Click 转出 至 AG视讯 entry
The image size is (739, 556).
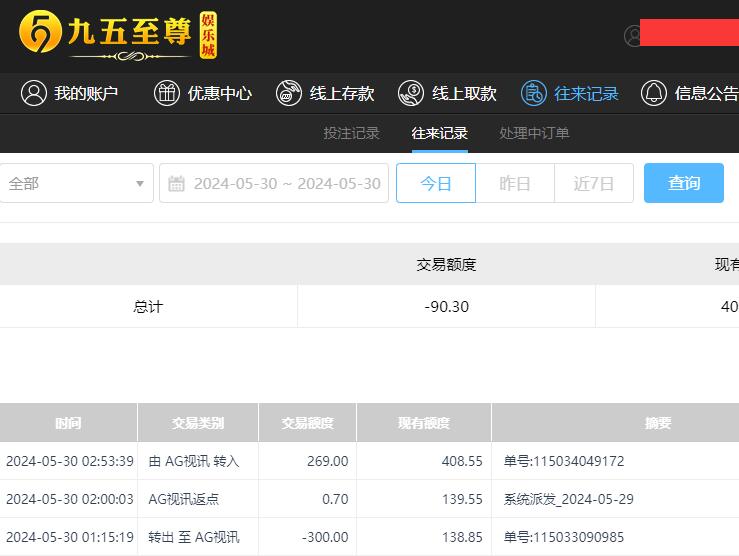[194, 537]
